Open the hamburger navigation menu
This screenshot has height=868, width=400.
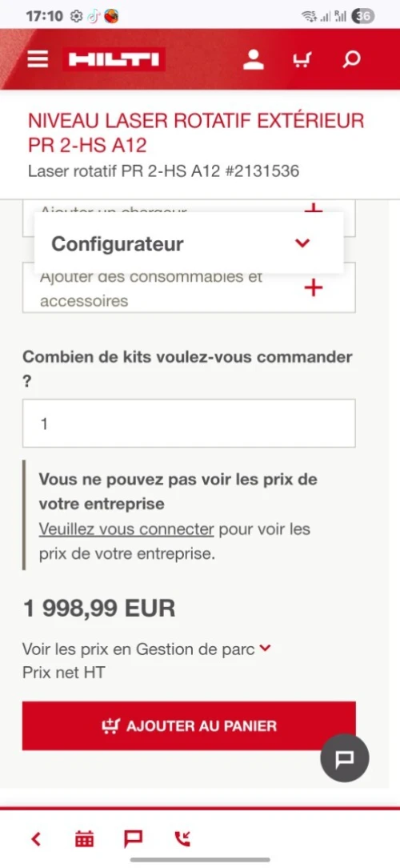tap(38, 59)
